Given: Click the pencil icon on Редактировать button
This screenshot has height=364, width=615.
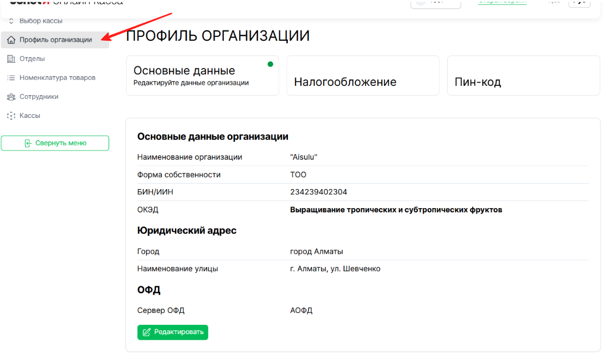Looking at the screenshot, I should point(146,332).
